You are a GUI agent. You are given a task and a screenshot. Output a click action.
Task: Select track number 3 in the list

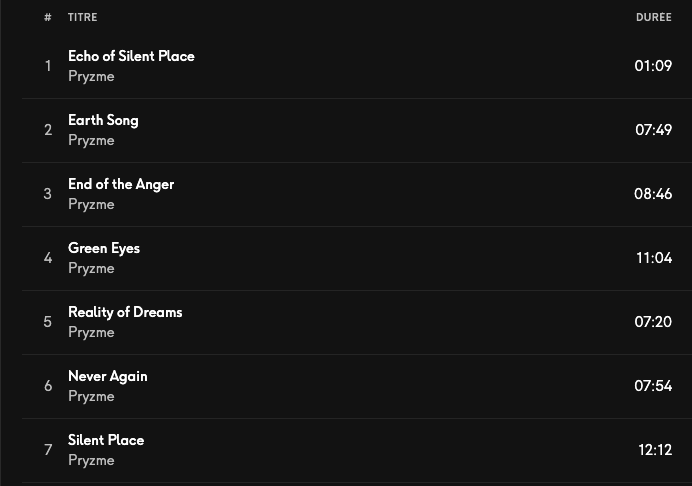click(x=48, y=194)
